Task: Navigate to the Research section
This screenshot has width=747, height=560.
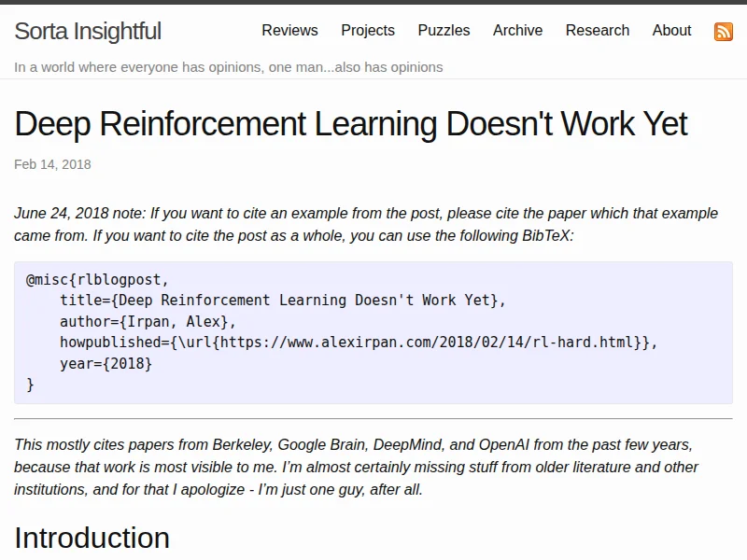Action: [x=597, y=31]
